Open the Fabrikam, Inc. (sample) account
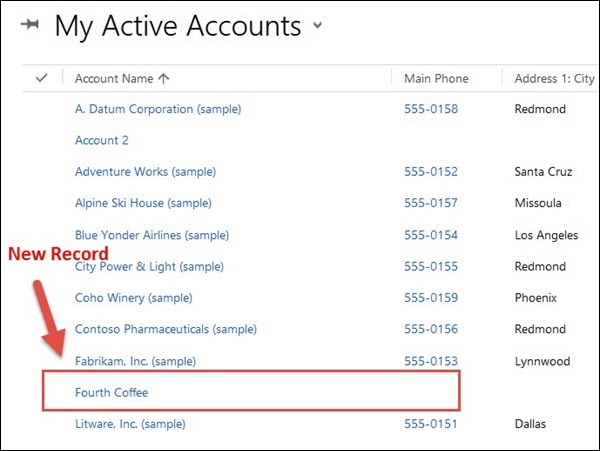Screen dimensions: 600x451 click(x=135, y=361)
